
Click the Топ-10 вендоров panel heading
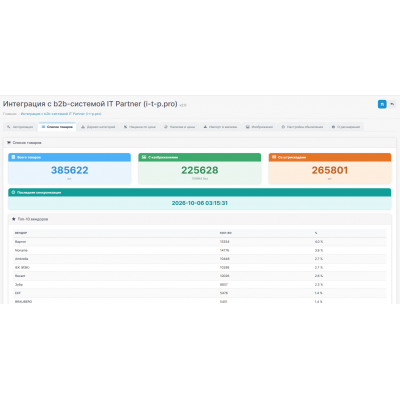tap(33, 219)
